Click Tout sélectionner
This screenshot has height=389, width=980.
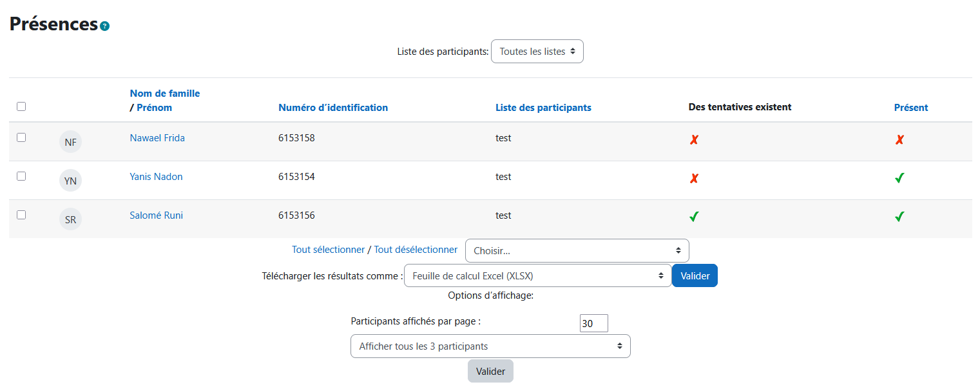328,250
